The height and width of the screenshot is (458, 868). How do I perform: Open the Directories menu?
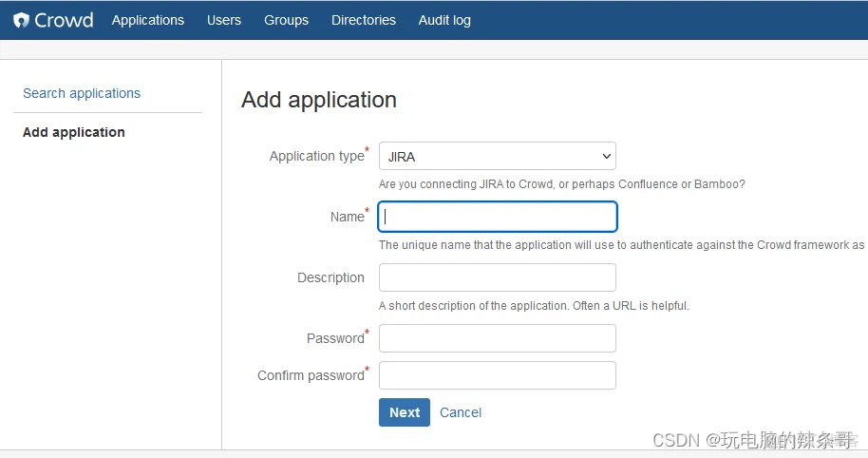[x=363, y=21]
